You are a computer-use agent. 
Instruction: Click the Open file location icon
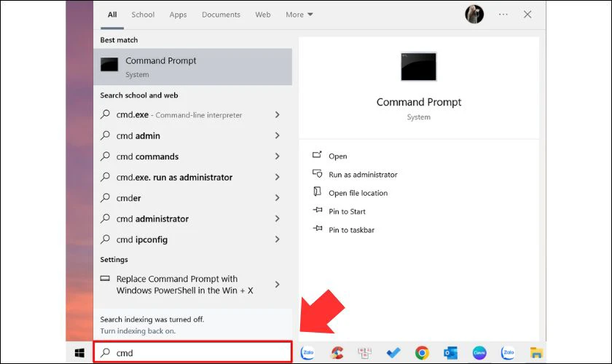pos(318,191)
